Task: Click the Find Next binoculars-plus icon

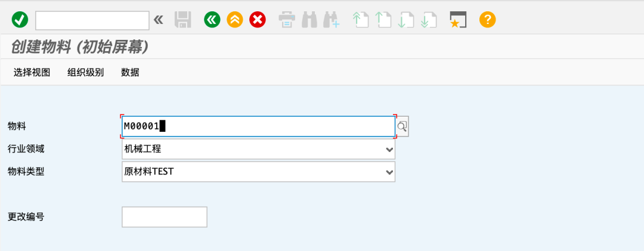Action: click(x=331, y=20)
